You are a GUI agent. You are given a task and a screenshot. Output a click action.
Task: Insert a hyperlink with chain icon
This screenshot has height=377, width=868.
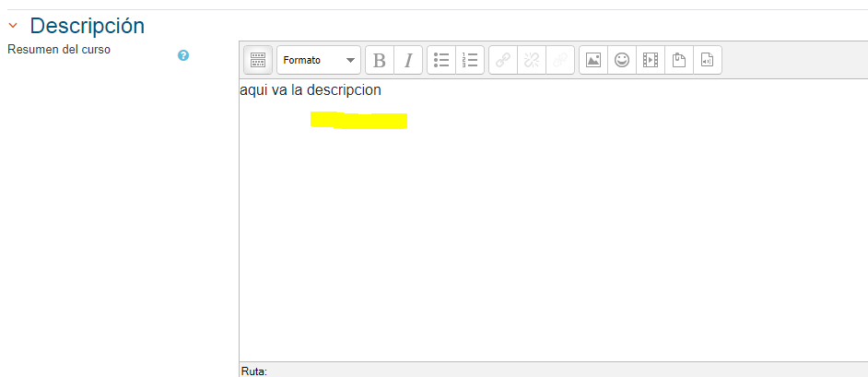[x=503, y=60]
